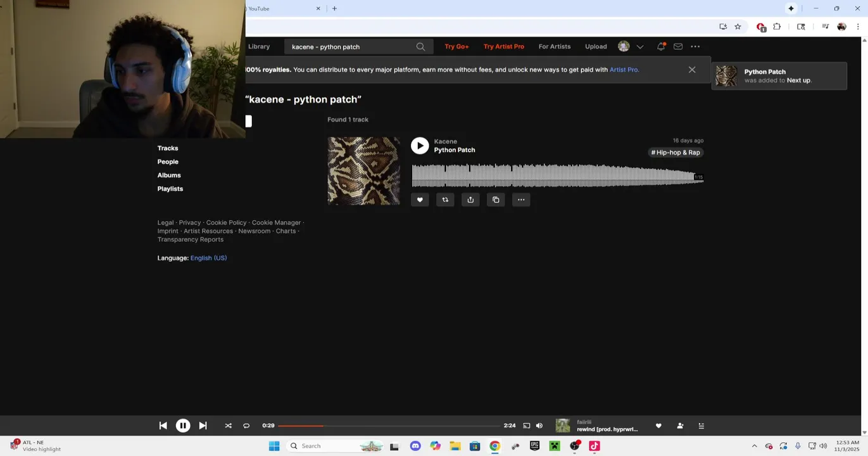The height and width of the screenshot is (456, 868).
Task: Expand the profile dropdown chevron
Action: [x=640, y=47]
